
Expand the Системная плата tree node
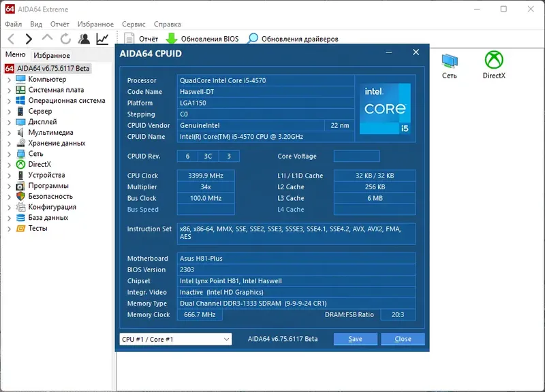coord(9,91)
